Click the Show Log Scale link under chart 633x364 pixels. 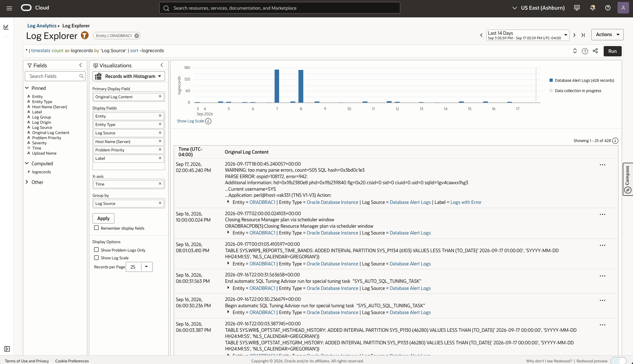point(190,121)
